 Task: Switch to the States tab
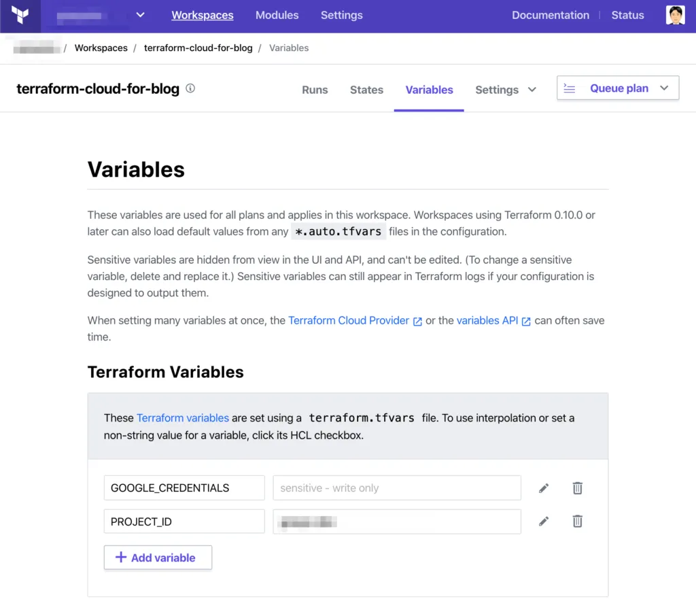pos(366,90)
